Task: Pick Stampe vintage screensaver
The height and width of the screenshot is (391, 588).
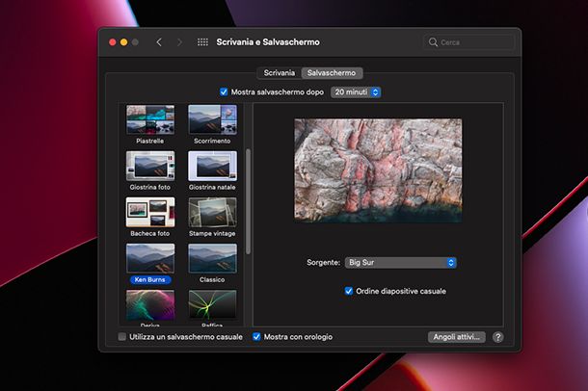Action: pos(212,212)
